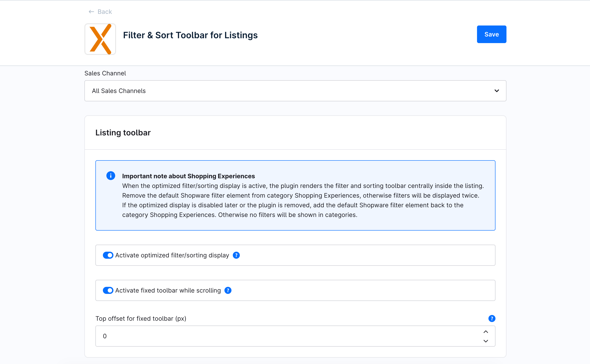Open the Sales Channel dropdown
This screenshot has height=364, width=590.
[x=295, y=91]
